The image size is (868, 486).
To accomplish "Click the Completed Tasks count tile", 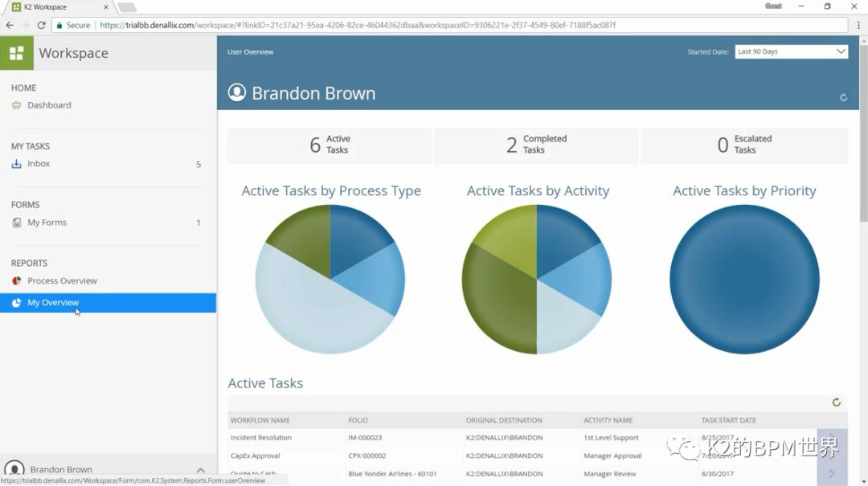I will tap(536, 145).
